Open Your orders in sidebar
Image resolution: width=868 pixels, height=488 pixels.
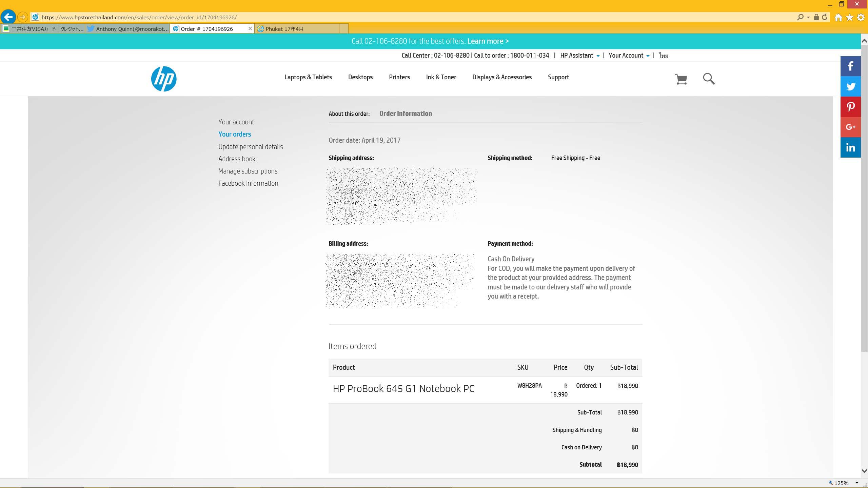(x=235, y=134)
